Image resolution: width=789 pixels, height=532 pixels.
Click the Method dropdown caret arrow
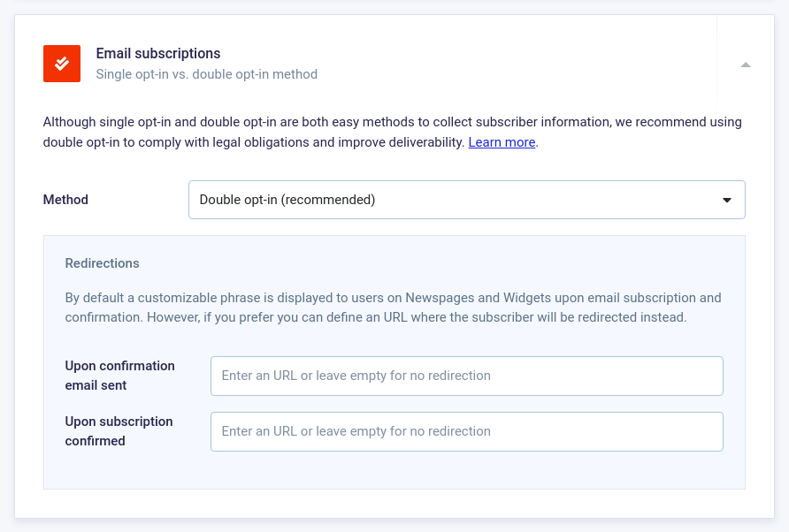point(726,200)
